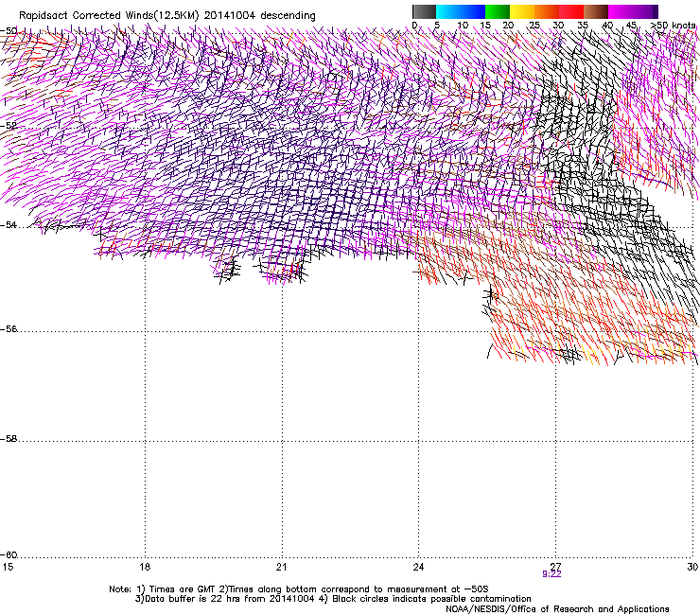Screen dimensions: 700x615
Task: Click the longitude label '27'
Action: [x=555, y=566]
